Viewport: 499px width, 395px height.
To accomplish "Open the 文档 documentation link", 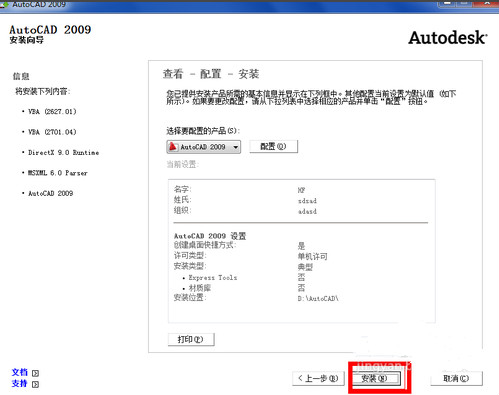I will (x=19, y=372).
